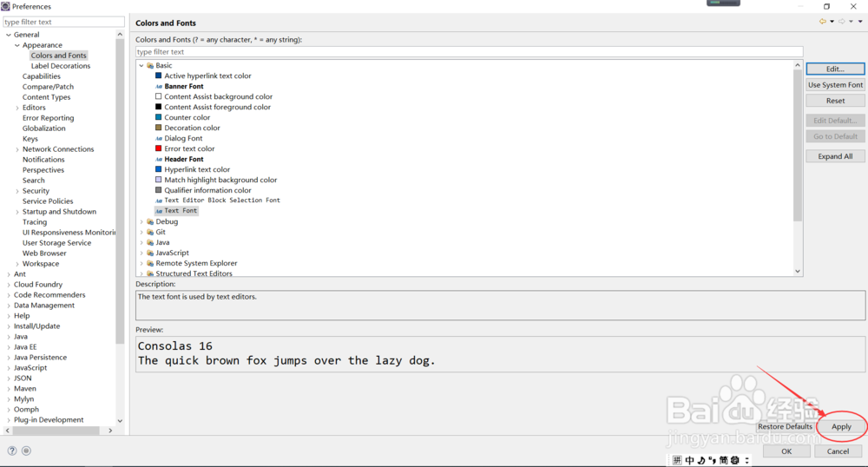The width and height of the screenshot is (868, 467).
Task: Click the Debug category folder icon
Action: tap(150, 221)
